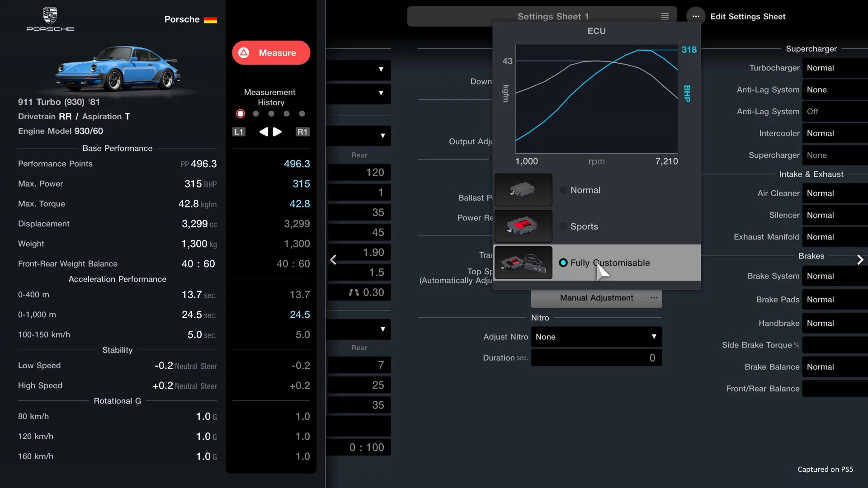Click the Measure button

271,53
